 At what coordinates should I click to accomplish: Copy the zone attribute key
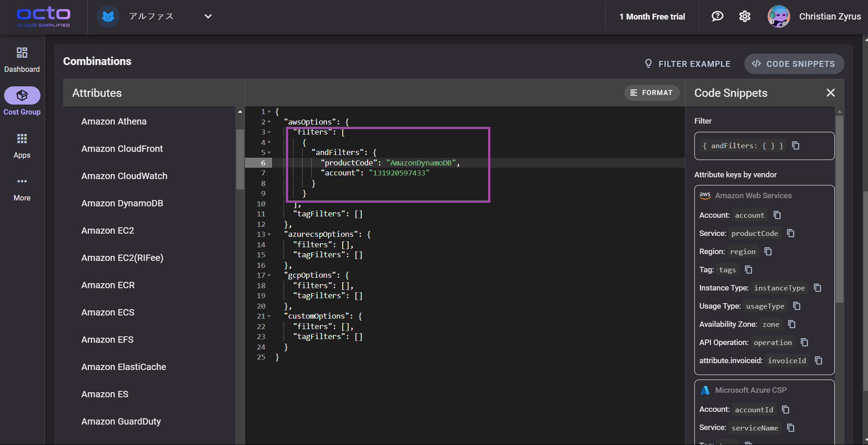[792, 324]
